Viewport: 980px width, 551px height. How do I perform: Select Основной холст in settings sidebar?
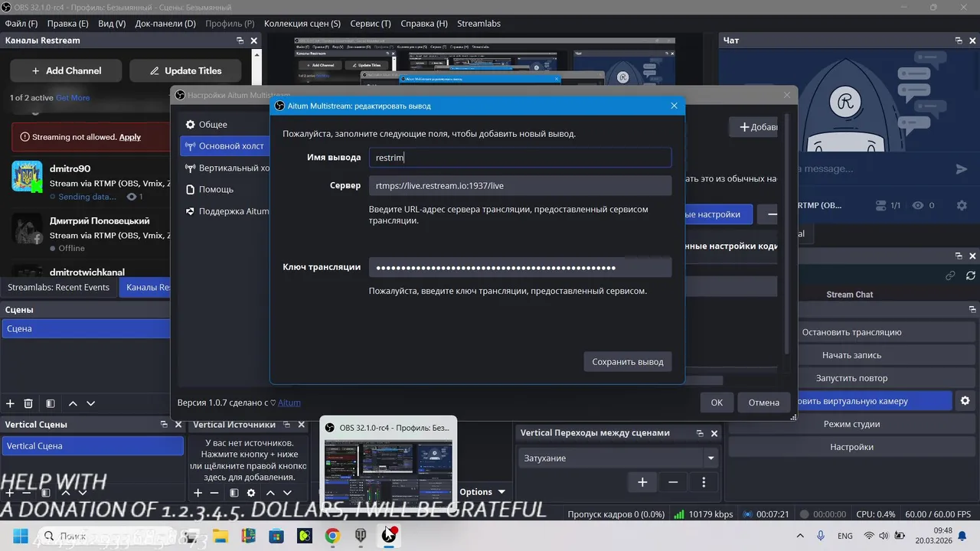[x=224, y=145]
